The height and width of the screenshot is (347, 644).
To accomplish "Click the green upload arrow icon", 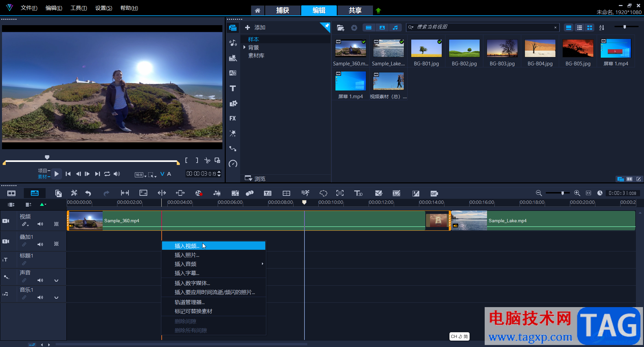I will coord(378,10).
